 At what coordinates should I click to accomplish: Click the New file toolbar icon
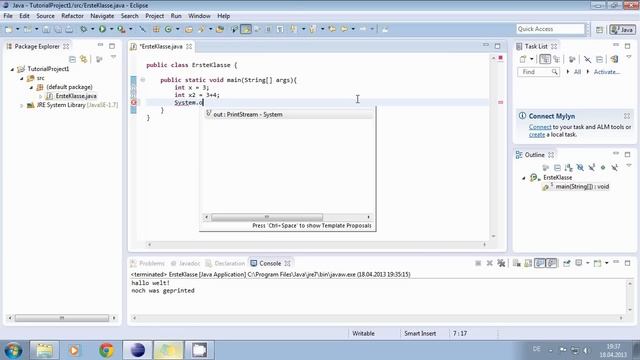[9, 29]
